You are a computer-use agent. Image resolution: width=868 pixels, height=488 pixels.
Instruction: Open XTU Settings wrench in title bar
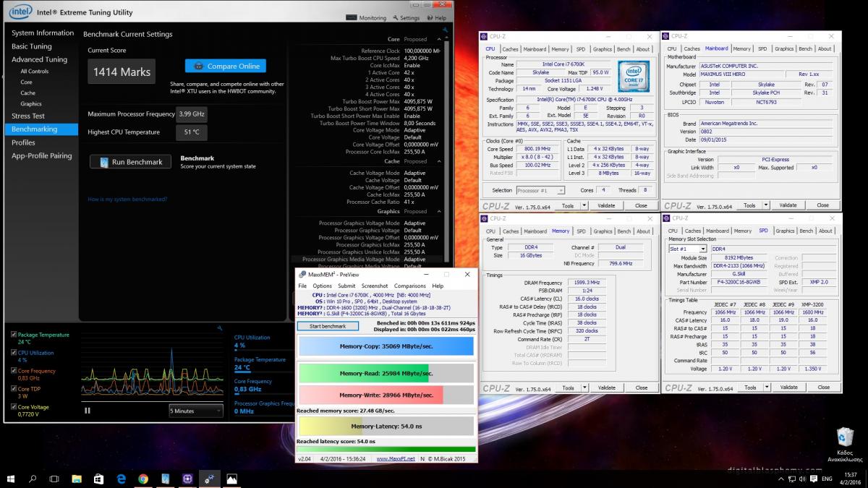point(406,18)
